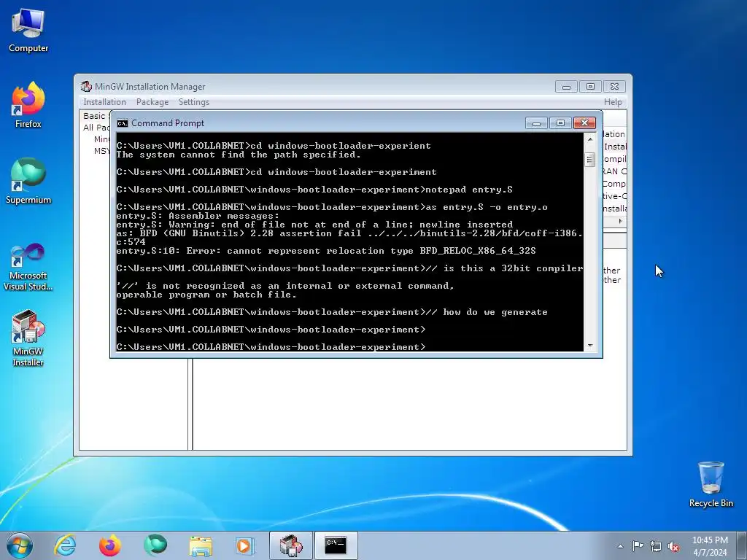747x560 pixels.
Task: Open the Installation menu in MinGW
Action: point(104,102)
